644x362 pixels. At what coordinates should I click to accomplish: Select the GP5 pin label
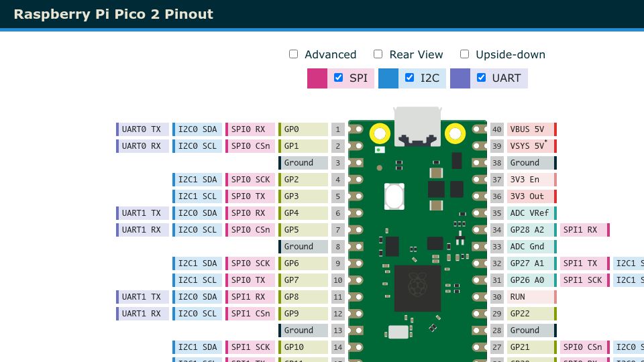click(x=303, y=230)
